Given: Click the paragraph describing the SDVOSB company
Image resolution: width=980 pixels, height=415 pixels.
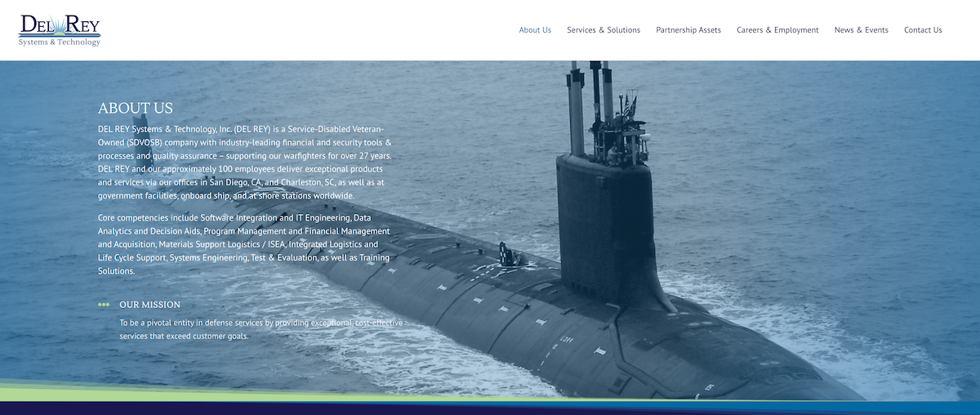Looking at the screenshot, I should tap(244, 163).
